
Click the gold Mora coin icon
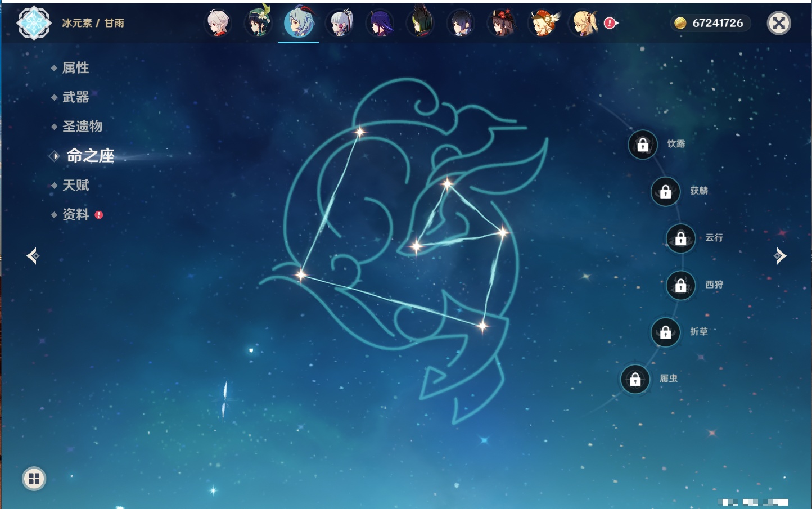680,23
